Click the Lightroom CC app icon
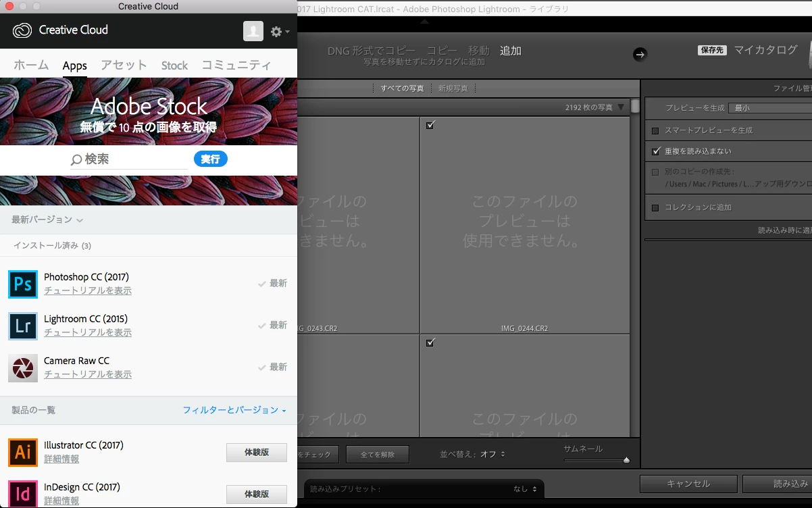812x508 pixels. pyautogui.click(x=23, y=326)
